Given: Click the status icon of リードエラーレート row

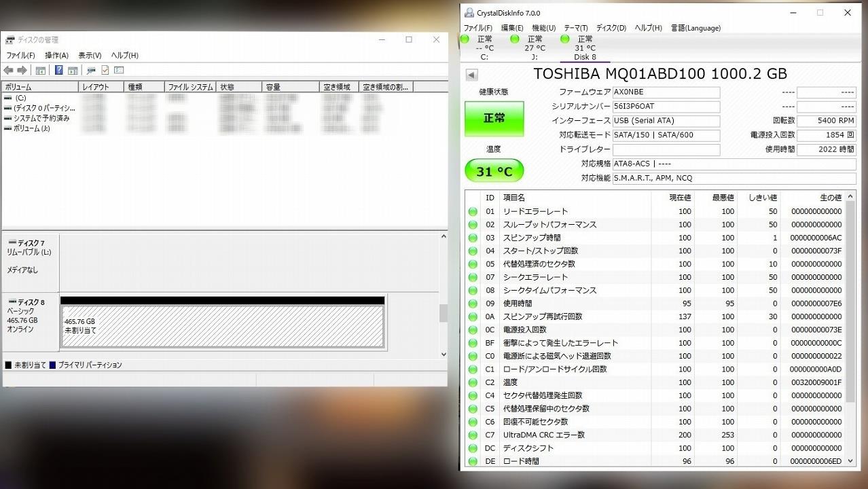Looking at the screenshot, I should (473, 211).
